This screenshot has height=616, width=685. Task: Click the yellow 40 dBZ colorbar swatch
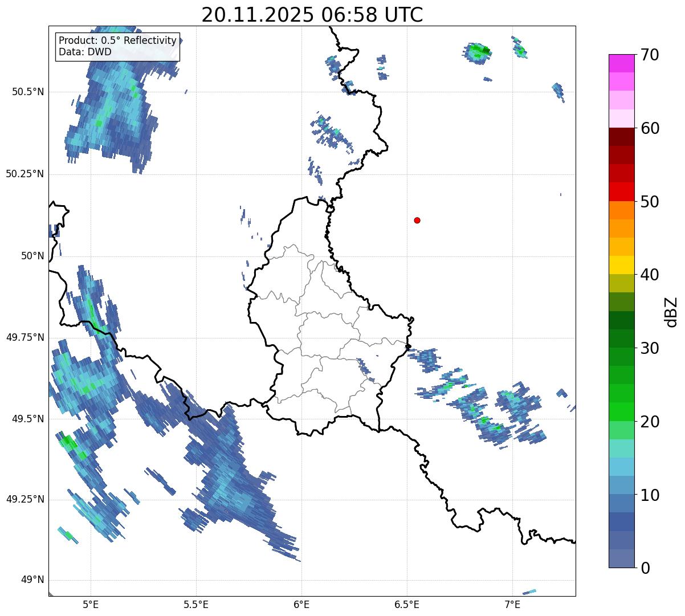[x=621, y=265]
